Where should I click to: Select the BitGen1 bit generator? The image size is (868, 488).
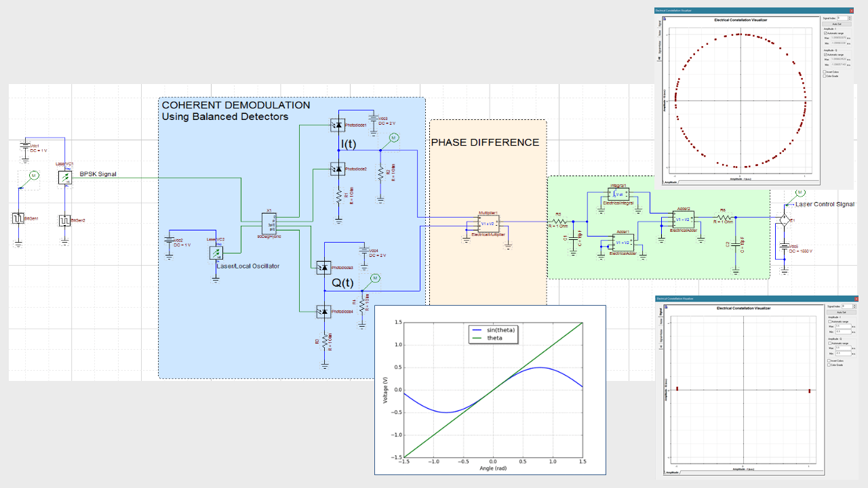[19, 218]
